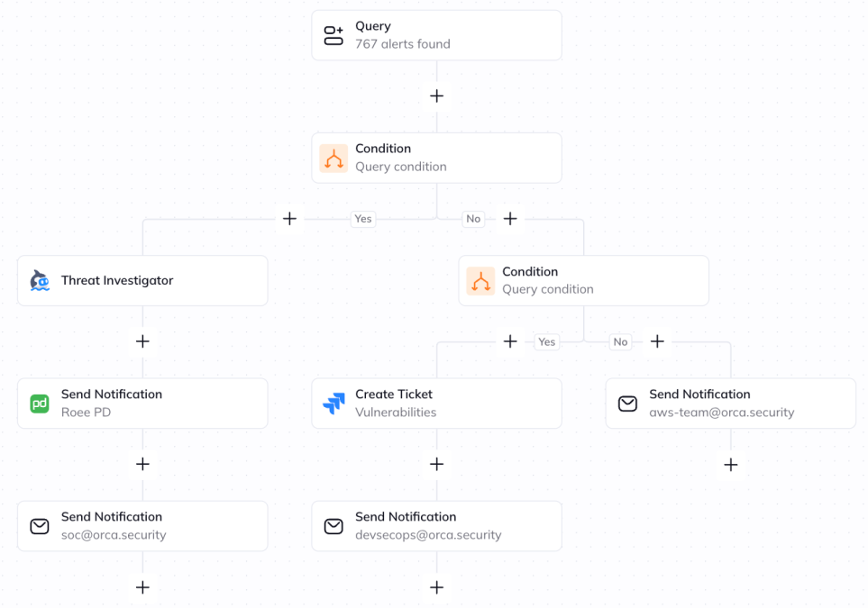Screen dimensions: 868x608
Task: Add a step below the aws-team notification
Action: 731,465
